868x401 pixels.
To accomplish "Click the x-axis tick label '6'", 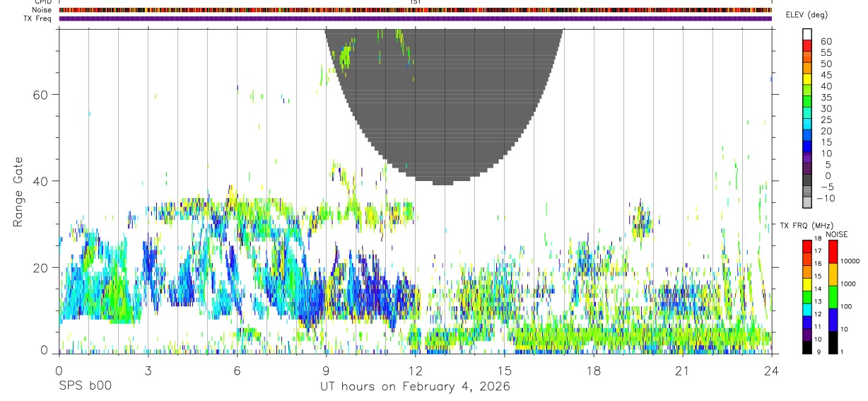I will pos(237,371).
